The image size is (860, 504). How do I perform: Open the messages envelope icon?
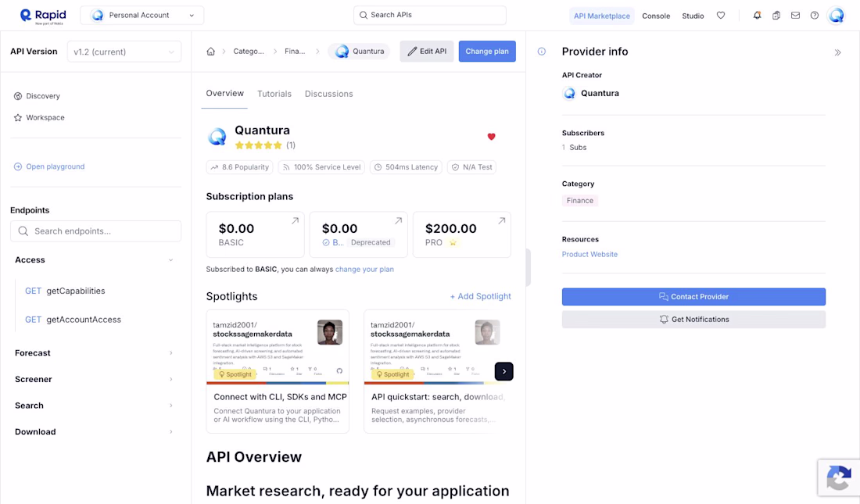point(795,16)
